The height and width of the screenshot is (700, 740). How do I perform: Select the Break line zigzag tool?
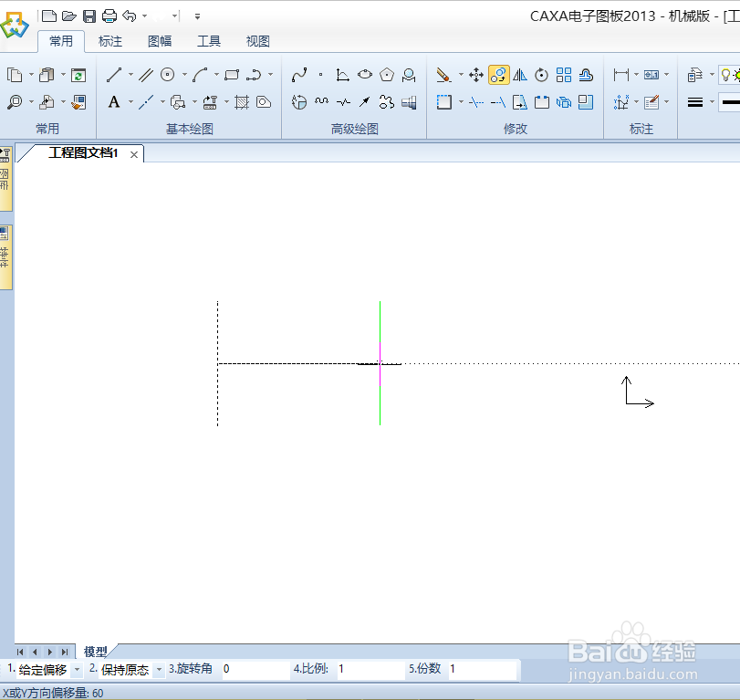tap(343, 102)
